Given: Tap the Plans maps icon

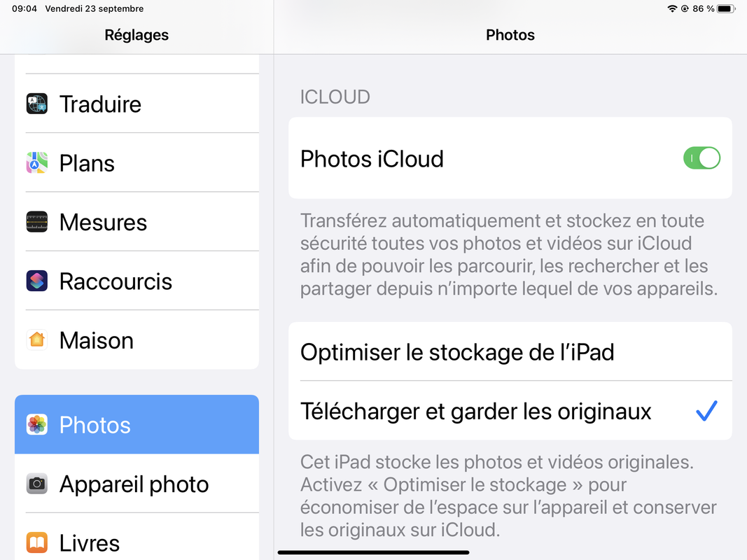Looking at the screenshot, I should 37,163.
